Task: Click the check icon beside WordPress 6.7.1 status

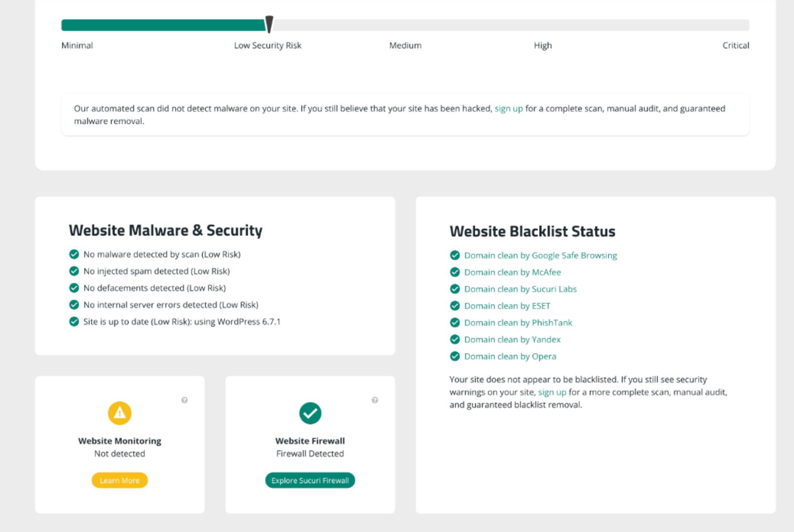Action: (x=74, y=322)
